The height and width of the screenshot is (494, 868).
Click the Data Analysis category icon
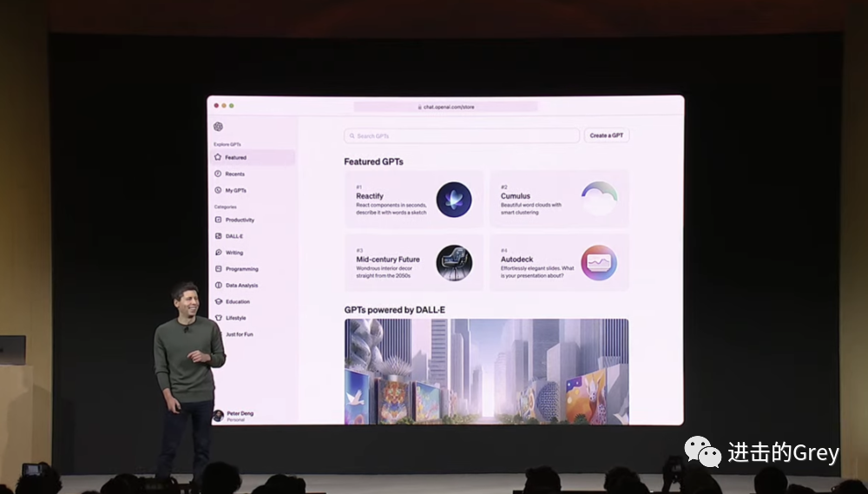click(218, 286)
